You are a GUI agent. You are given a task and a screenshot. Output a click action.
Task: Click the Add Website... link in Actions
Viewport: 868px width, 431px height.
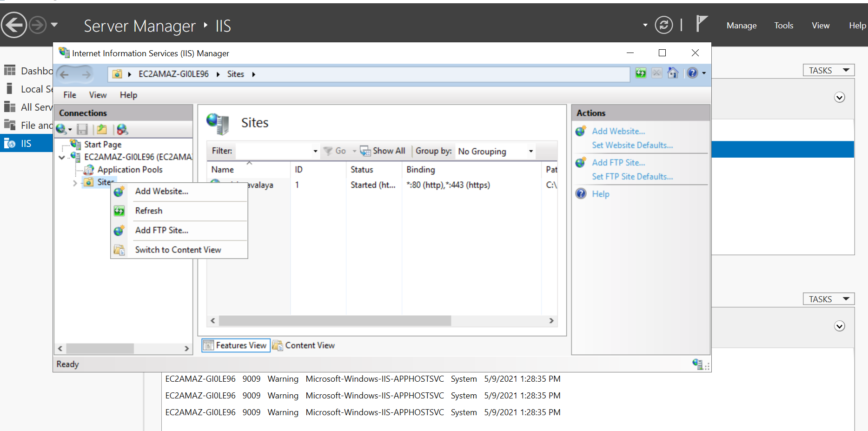coord(618,131)
